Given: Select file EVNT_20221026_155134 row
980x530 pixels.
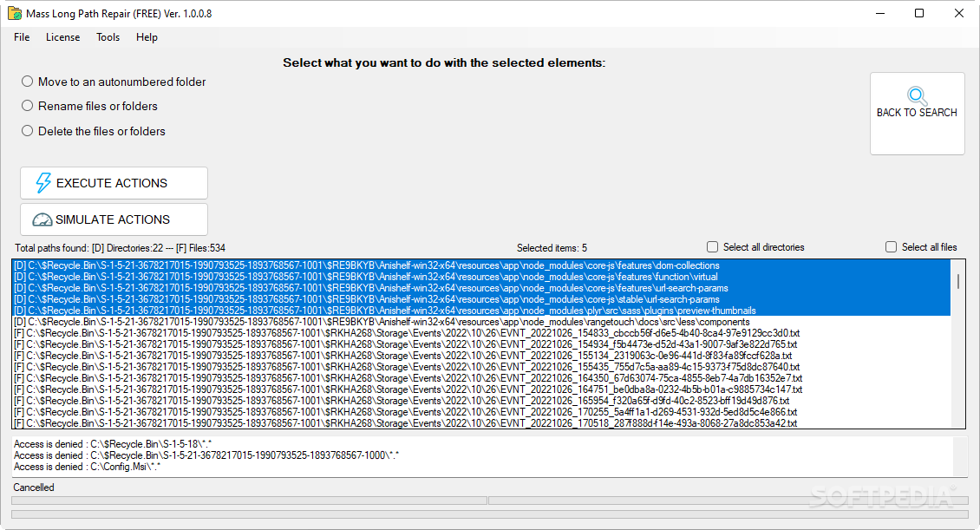Looking at the screenshot, I should point(481,356).
